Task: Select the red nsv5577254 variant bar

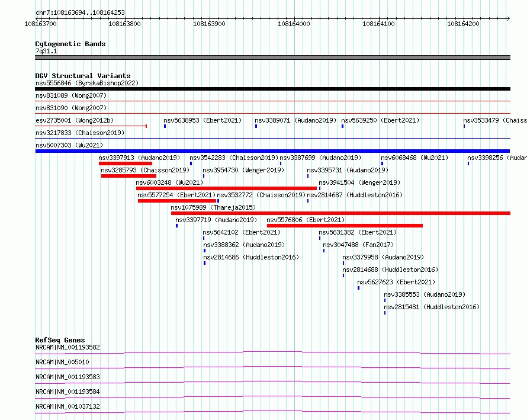Action: [177, 201]
